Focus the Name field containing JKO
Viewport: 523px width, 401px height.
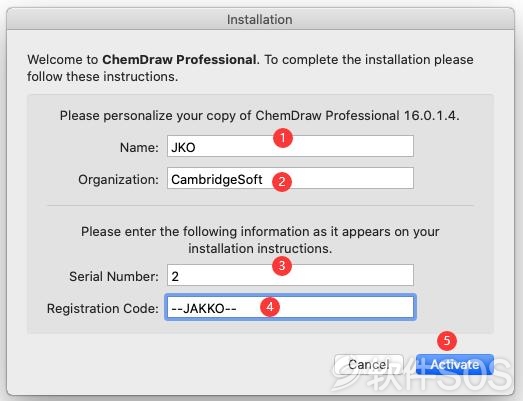pos(290,146)
